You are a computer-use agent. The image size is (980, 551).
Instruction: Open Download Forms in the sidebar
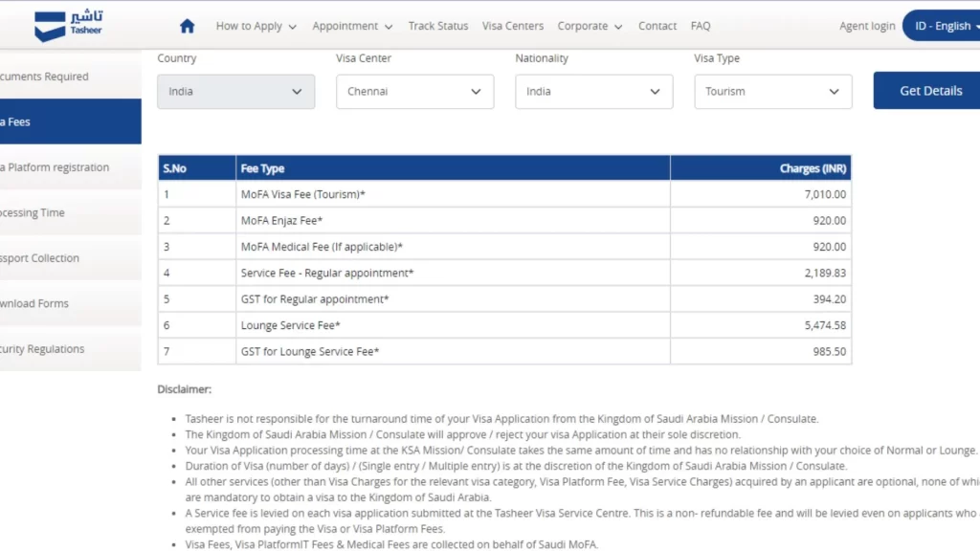36,303
